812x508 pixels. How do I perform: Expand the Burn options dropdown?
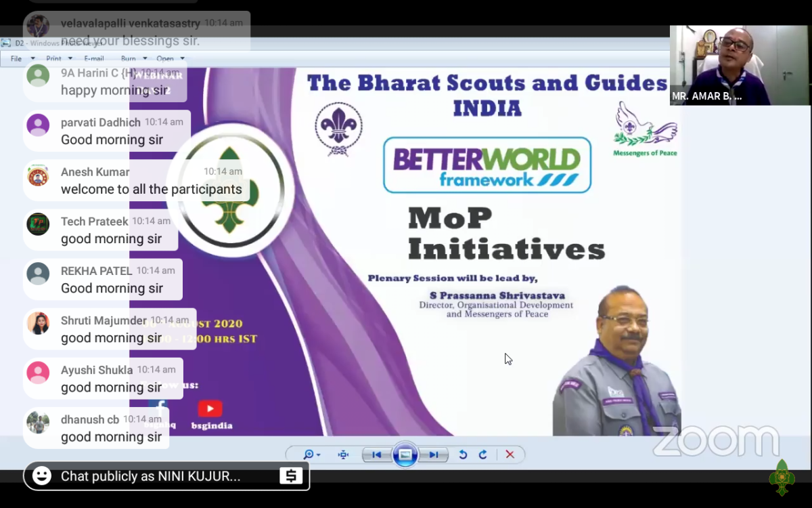point(144,58)
